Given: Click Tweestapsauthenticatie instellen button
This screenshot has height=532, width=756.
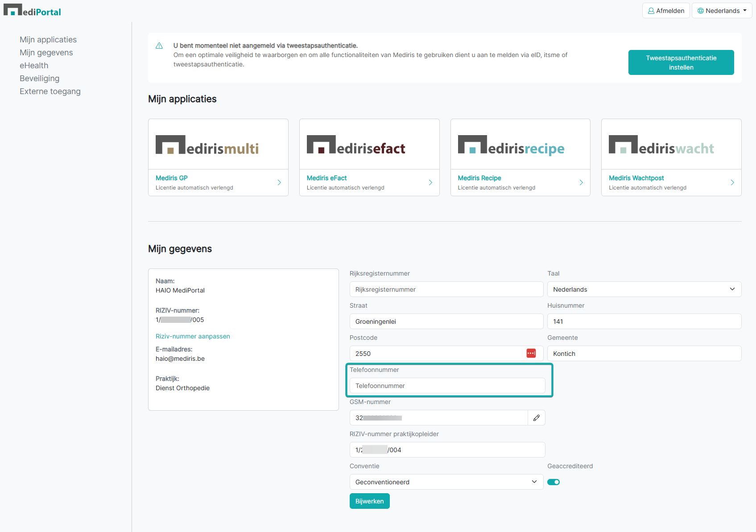Looking at the screenshot, I should (681, 62).
